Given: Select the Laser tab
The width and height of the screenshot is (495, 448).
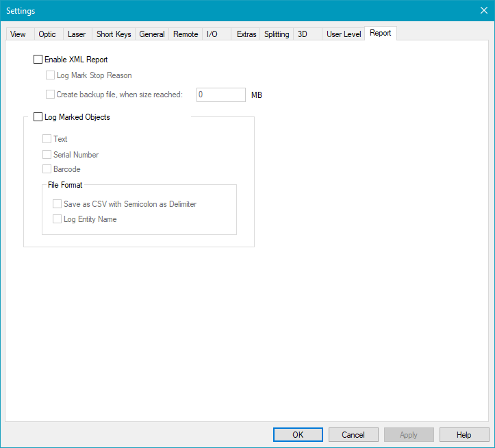Looking at the screenshot, I should coord(77,34).
